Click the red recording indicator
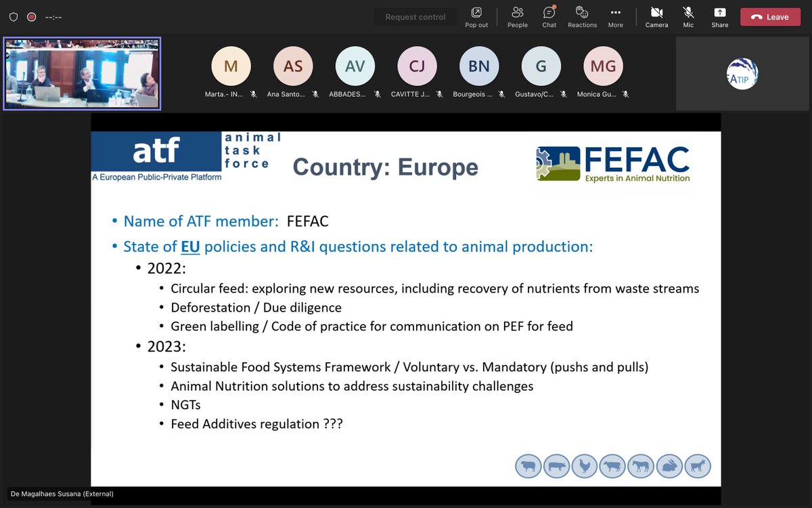This screenshot has height=508, width=812. pyautogui.click(x=31, y=17)
